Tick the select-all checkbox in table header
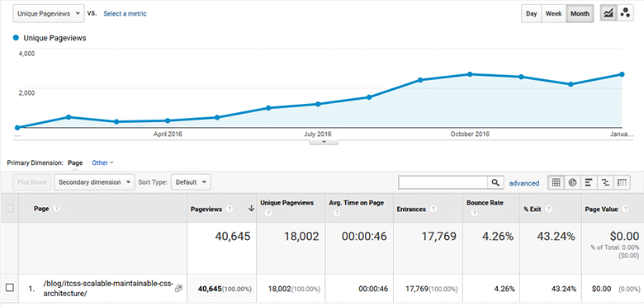 click(10, 209)
